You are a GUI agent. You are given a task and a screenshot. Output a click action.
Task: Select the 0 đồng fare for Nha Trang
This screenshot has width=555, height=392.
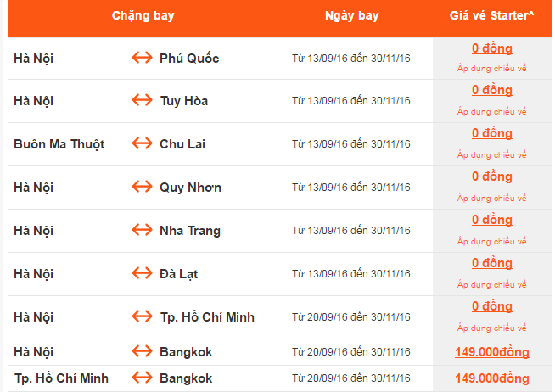tap(492, 220)
